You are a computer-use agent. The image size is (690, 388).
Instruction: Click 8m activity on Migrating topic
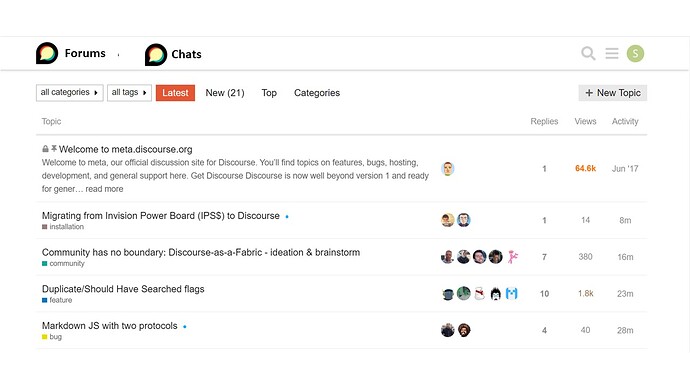pyautogui.click(x=625, y=220)
